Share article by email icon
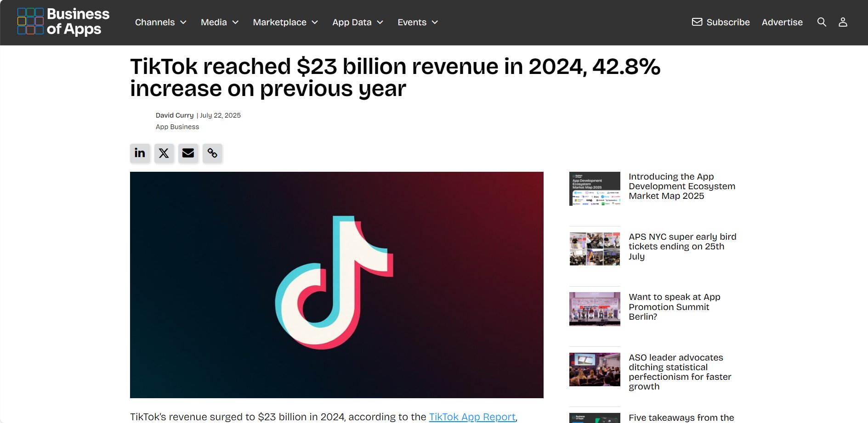 (188, 153)
